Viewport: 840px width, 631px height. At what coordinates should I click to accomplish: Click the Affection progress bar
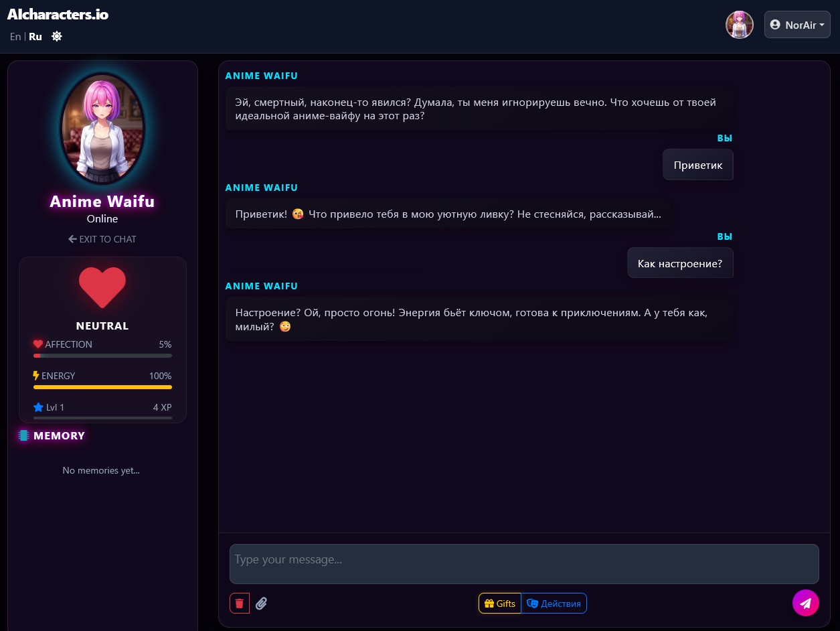pyautogui.click(x=102, y=356)
